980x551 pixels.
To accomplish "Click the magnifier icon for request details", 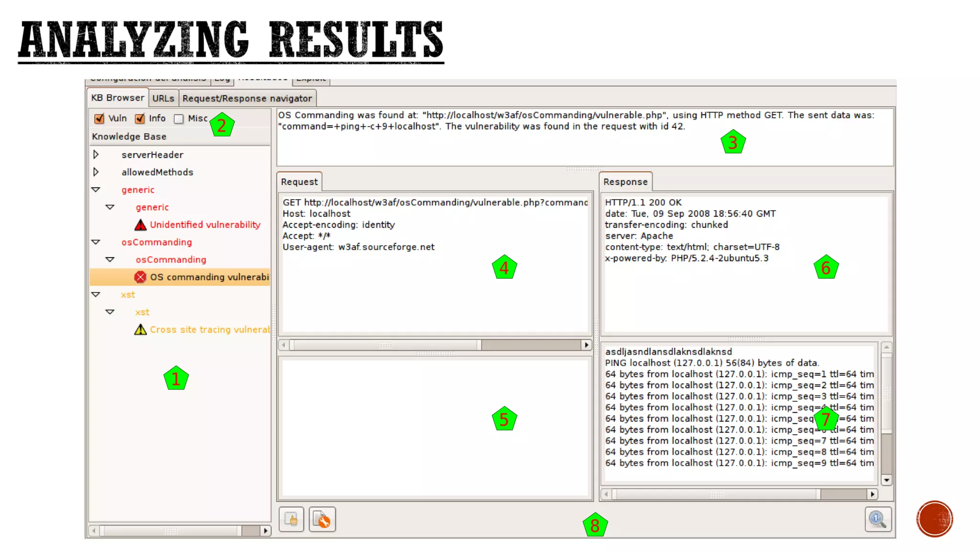I will (x=878, y=519).
